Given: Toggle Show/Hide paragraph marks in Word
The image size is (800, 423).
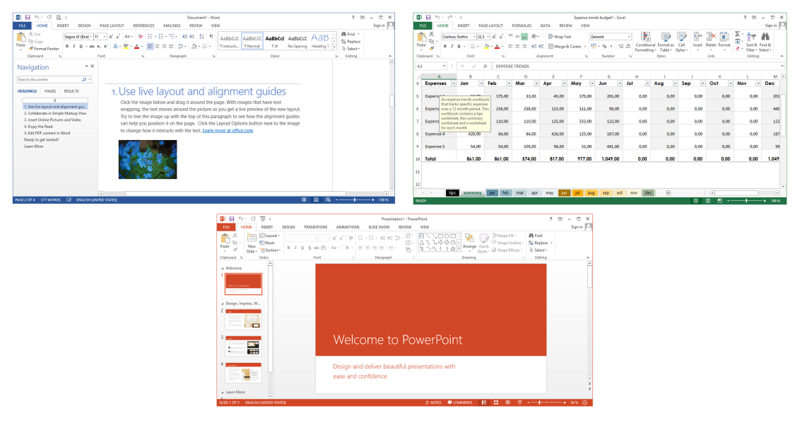Looking at the screenshot, I should [x=211, y=37].
